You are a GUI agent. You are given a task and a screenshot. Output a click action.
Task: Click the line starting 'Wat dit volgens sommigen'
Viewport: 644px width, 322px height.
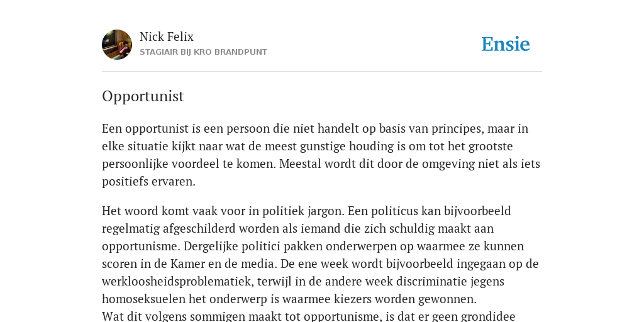coord(308,317)
